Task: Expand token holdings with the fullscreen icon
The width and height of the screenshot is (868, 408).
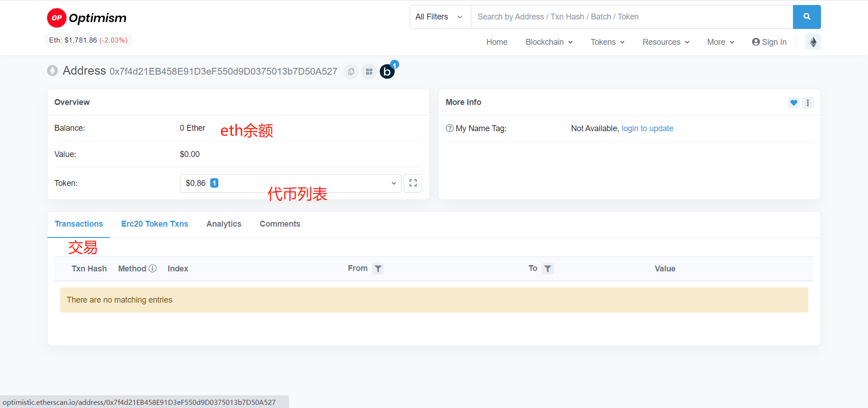Action: pos(413,183)
